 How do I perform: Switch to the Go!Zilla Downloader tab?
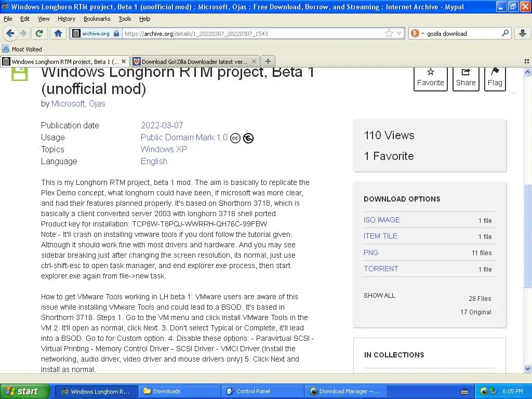[x=194, y=62]
